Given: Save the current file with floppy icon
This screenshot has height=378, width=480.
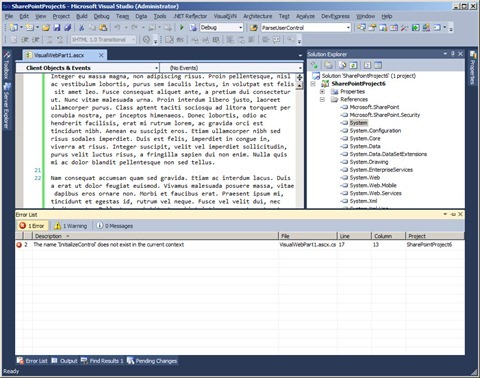Looking at the screenshot, I should pyautogui.click(x=57, y=28).
